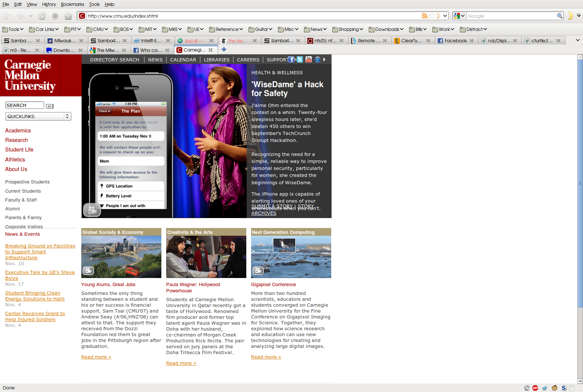Expand the search engine selector dropdown
583x392 pixels.
coord(459,16)
